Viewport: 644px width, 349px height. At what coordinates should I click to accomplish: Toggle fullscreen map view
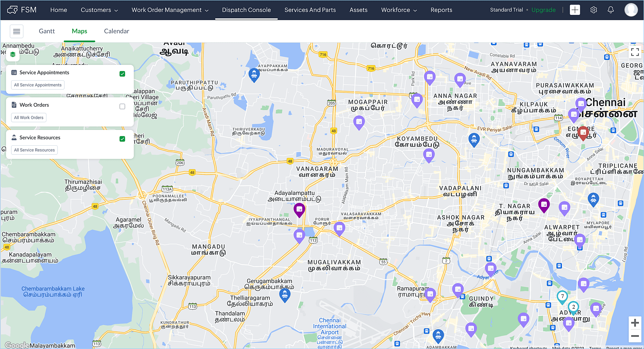pos(635,52)
